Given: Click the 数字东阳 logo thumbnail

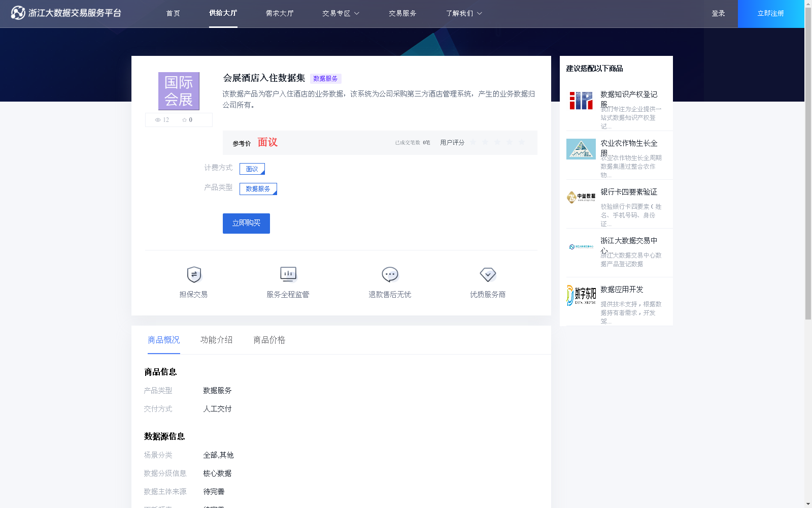Looking at the screenshot, I should point(581,295).
